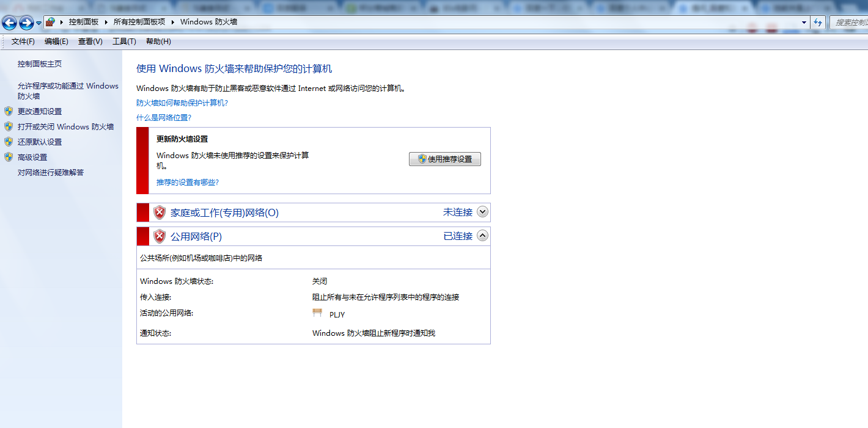
Task: Open dropdown arrow before 控制面板 breadcrumb
Action: [x=61, y=22]
